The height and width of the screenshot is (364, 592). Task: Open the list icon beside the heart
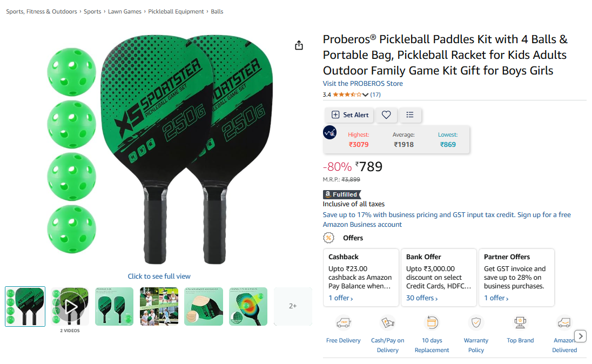(x=409, y=115)
